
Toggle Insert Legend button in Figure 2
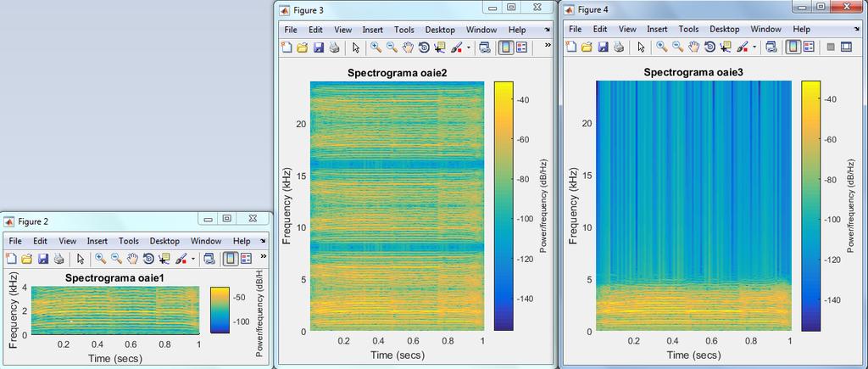click(246, 259)
